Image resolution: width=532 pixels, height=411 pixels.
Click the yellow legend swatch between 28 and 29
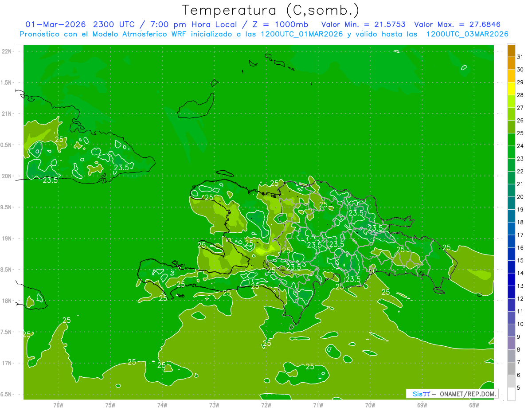511,89
